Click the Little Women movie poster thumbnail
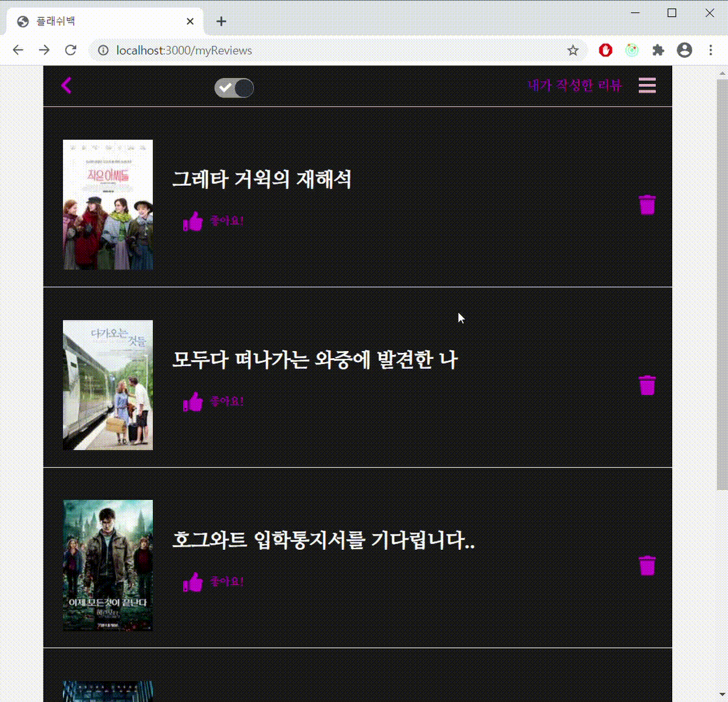This screenshot has width=728, height=702. click(x=108, y=204)
